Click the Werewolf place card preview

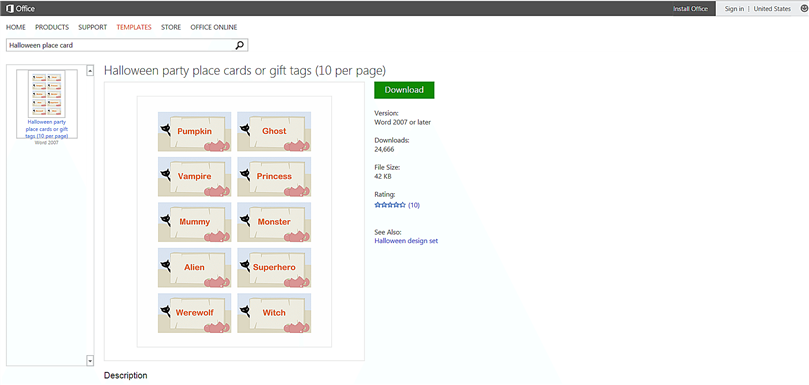[195, 313]
